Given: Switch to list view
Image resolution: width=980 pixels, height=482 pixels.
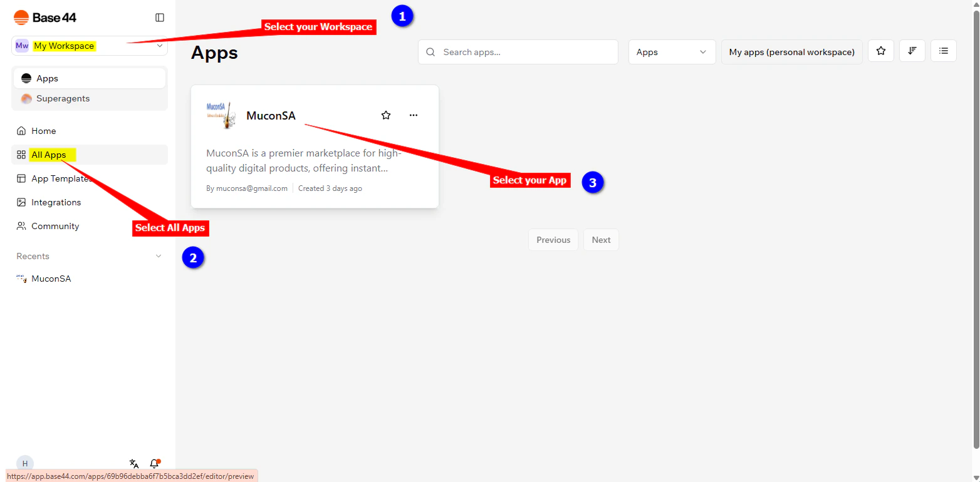Looking at the screenshot, I should pos(944,51).
